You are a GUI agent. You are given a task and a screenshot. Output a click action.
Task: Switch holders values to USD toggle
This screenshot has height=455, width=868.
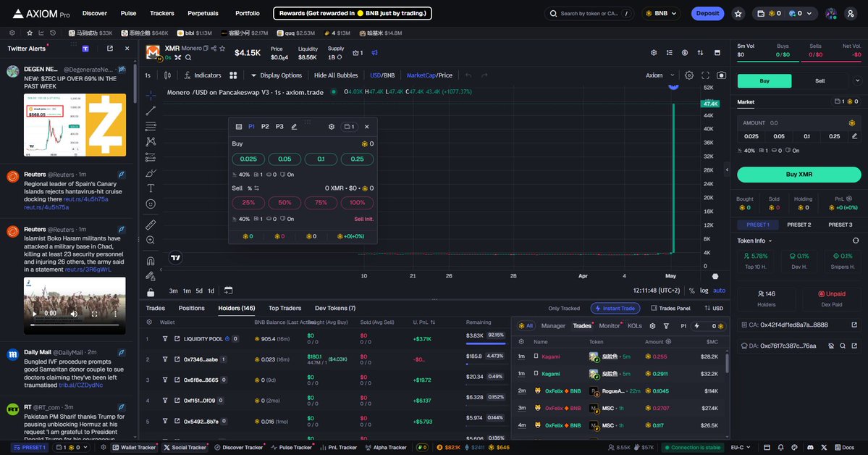coord(714,308)
